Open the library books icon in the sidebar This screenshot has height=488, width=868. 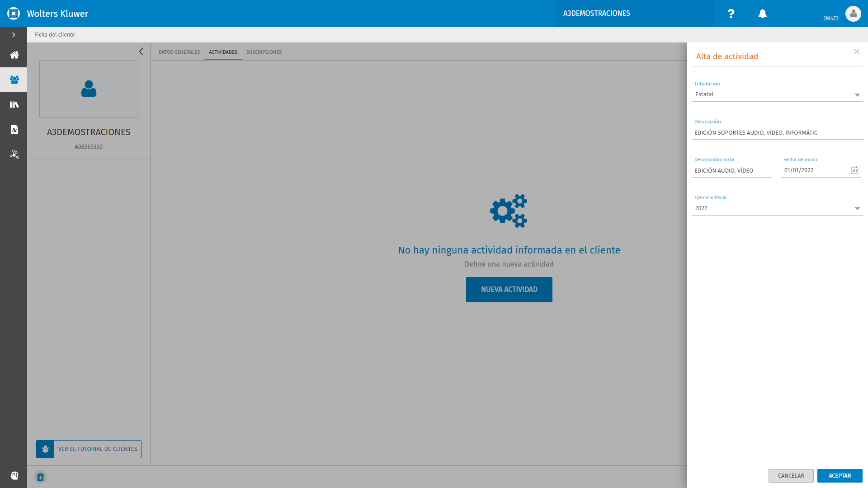[14, 104]
